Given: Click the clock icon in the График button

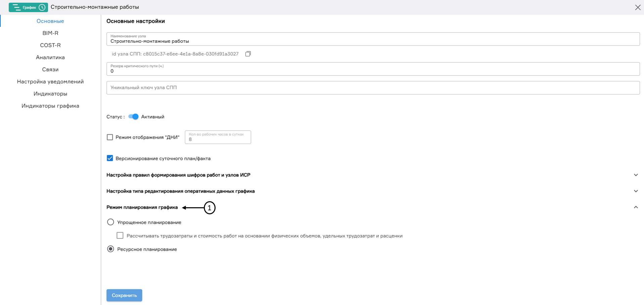Looking at the screenshot, I should [x=41, y=7].
